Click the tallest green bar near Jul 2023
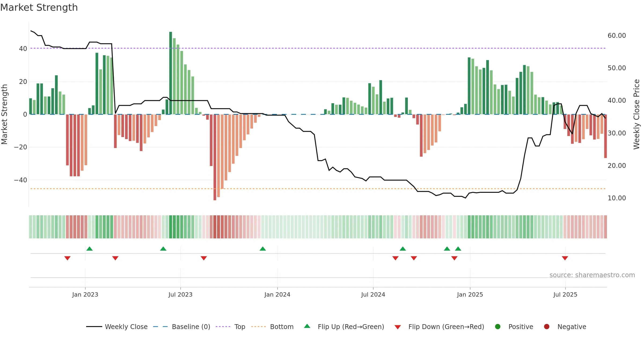This screenshot has height=362, width=644. point(171,73)
